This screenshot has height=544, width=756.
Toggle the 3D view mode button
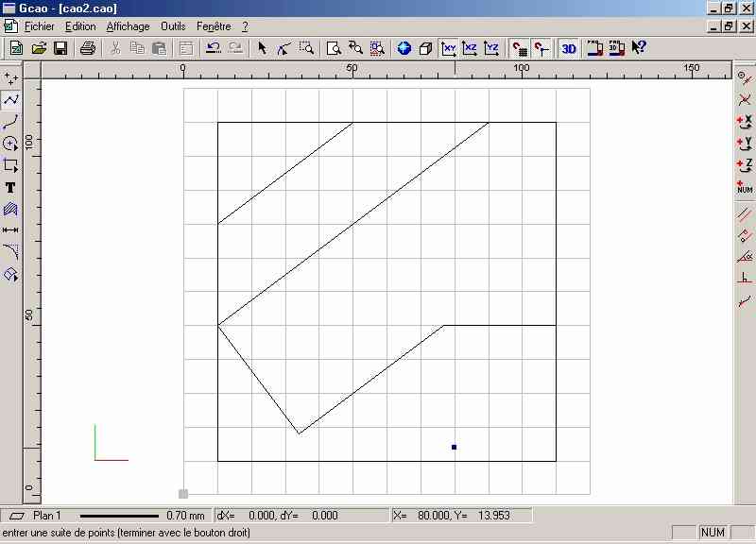coord(568,48)
